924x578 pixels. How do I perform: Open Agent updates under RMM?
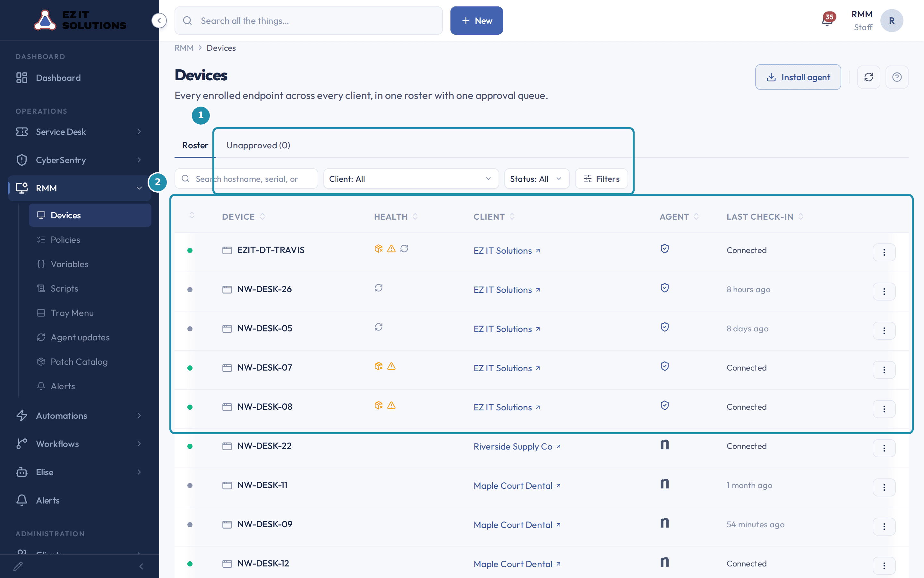tap(90, 337)
